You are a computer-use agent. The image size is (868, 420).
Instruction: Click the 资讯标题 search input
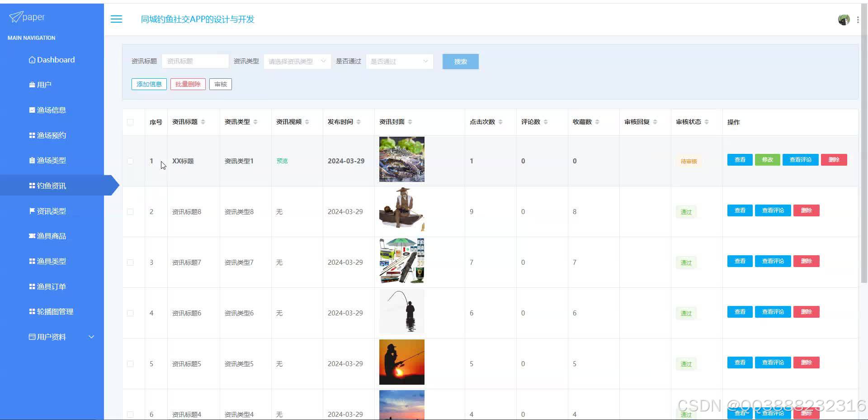point(195,62)
